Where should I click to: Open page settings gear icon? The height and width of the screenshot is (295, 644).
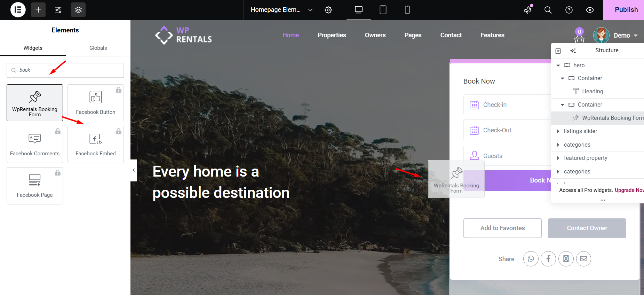[328, 10]
